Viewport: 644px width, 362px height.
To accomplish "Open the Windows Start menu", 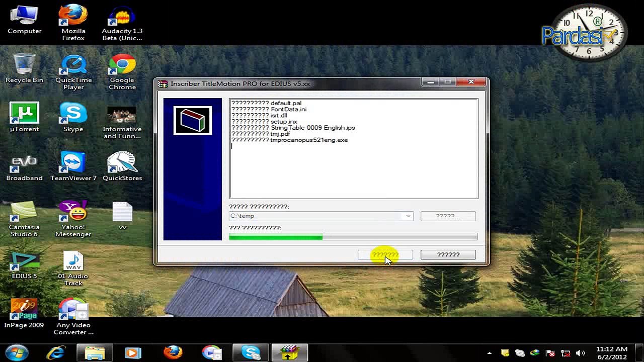I will tap(17, 352).
